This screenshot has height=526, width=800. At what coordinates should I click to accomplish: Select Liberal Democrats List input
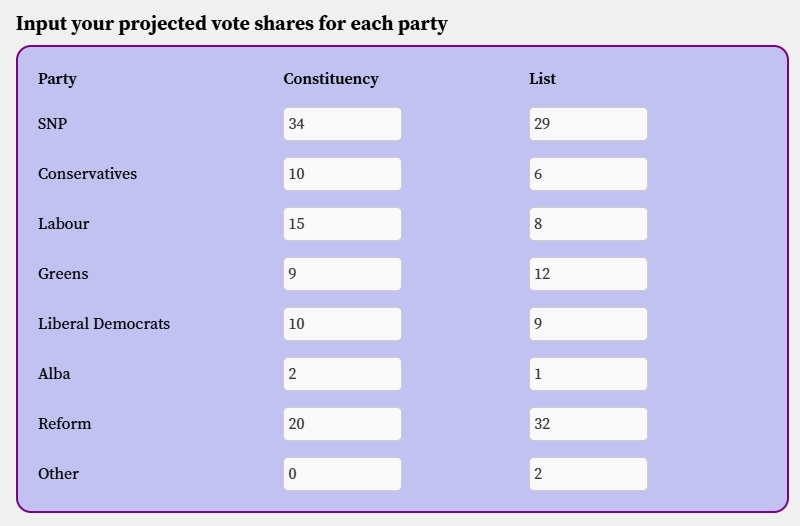[588, 324]
